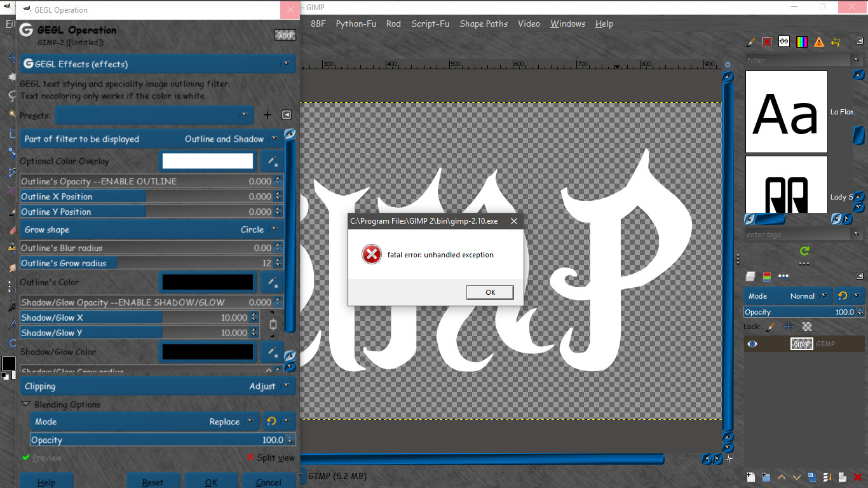Toggle the Shadow/Glow X-Y chain link

click(273, 325)
